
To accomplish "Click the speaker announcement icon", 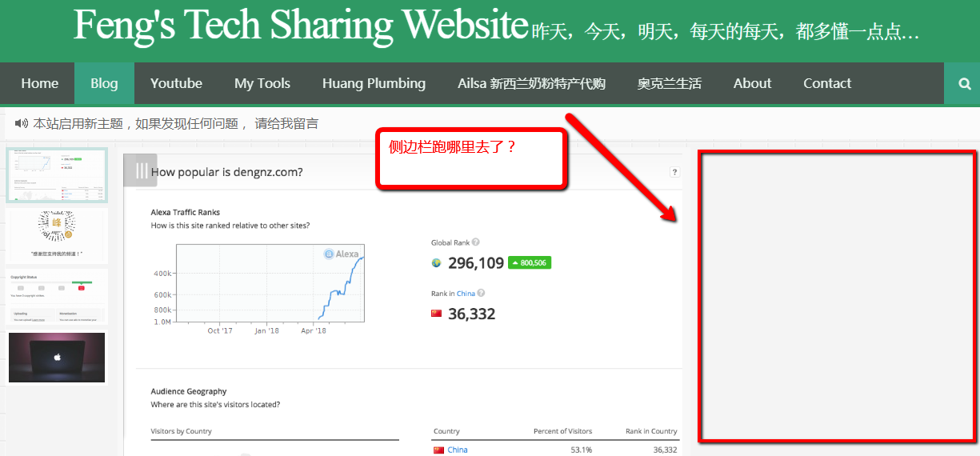I will tap(22, 124).
